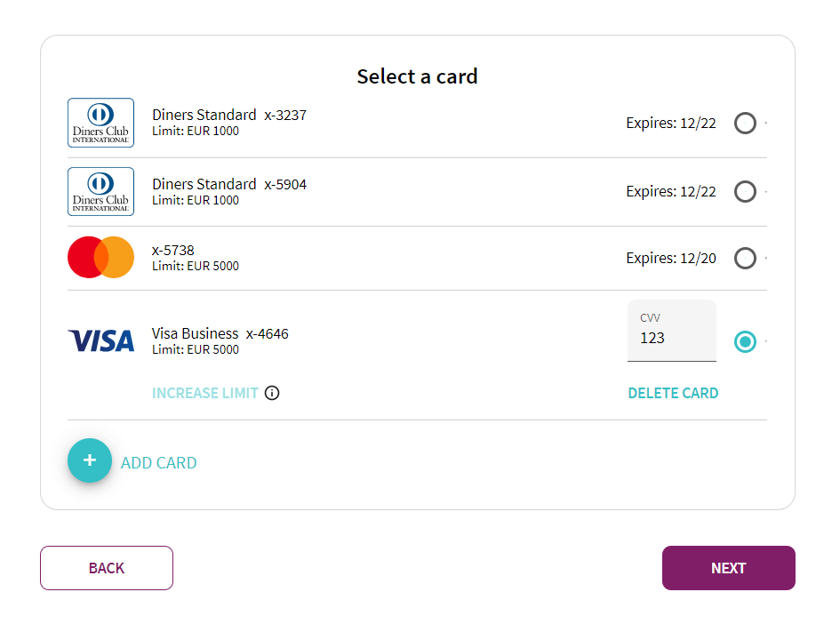Click the first Diners Club logo
840x624 pixels.
[100, 122]
